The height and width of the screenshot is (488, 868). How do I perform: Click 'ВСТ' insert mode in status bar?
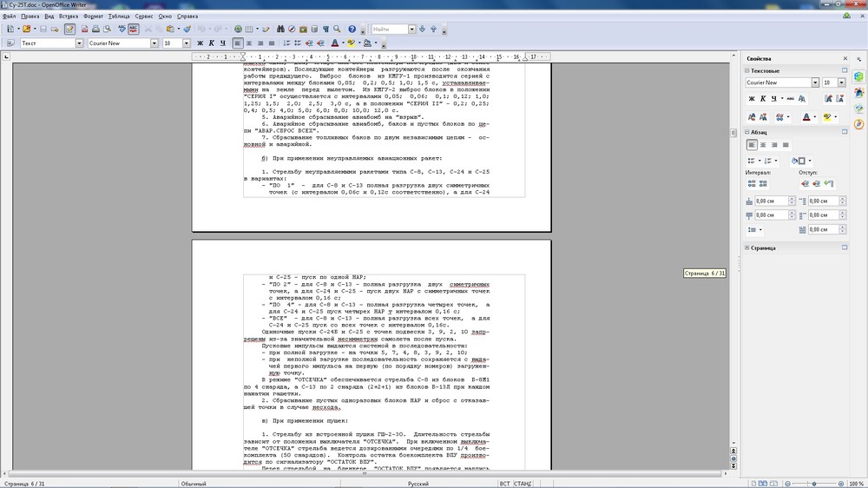coord(504,484)
